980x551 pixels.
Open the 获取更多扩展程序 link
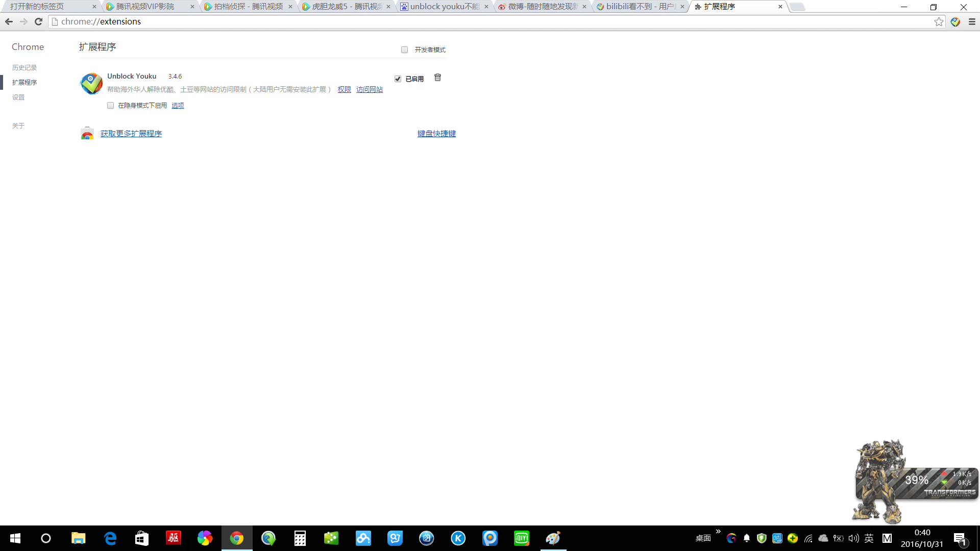click(x=131, y=133)
